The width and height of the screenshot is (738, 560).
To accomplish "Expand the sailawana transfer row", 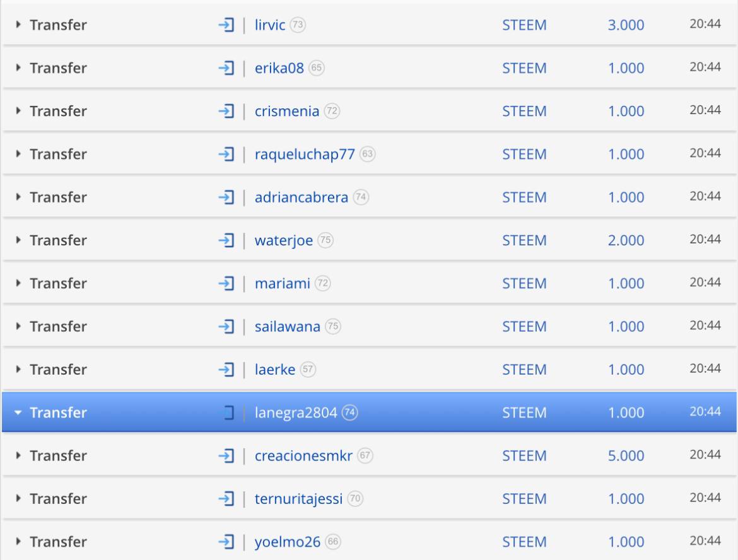I will point(18,326).
